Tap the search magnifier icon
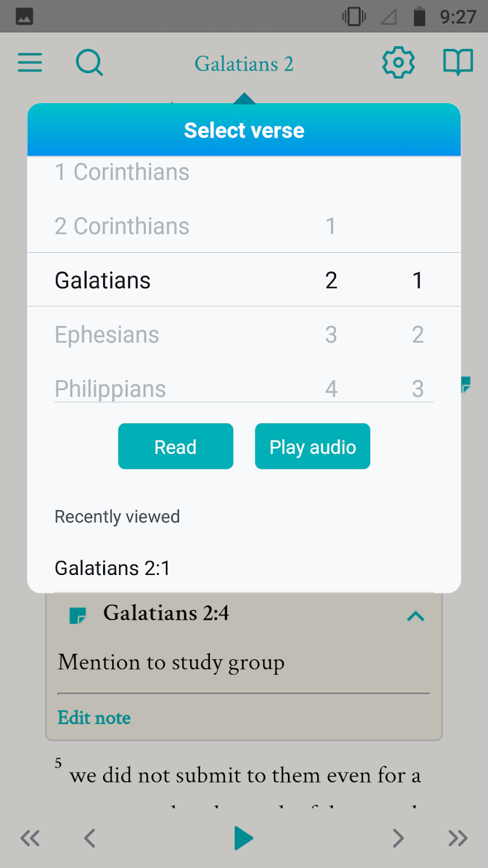Viewport: 488px width, 868px height. click(x=89, y=63)
